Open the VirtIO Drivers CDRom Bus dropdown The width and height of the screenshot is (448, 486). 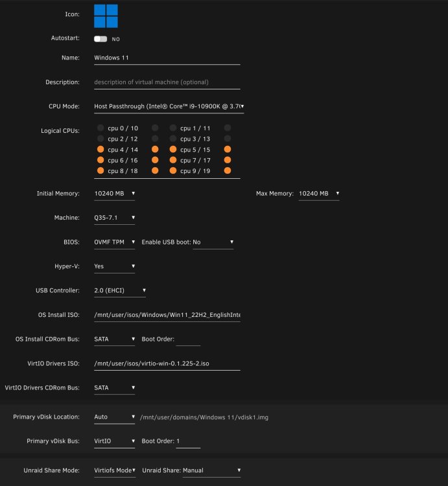tap(114, 388)
